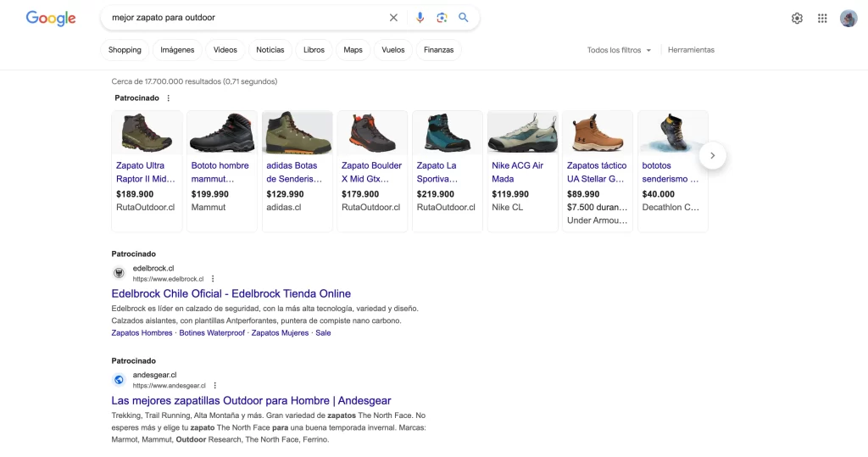Open Bototo hombre mammut link
Screen dimensions: 868x457
click(220, 172)
